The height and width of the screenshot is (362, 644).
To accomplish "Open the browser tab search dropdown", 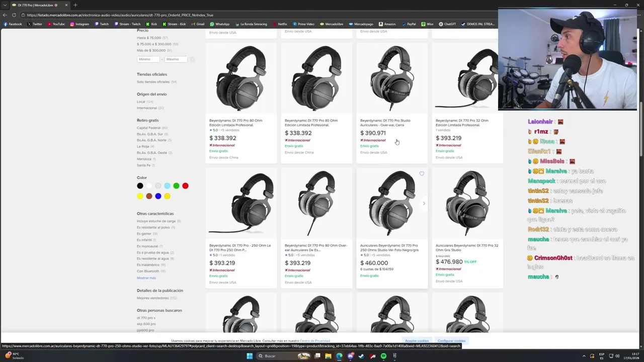I will click(5, 5).
